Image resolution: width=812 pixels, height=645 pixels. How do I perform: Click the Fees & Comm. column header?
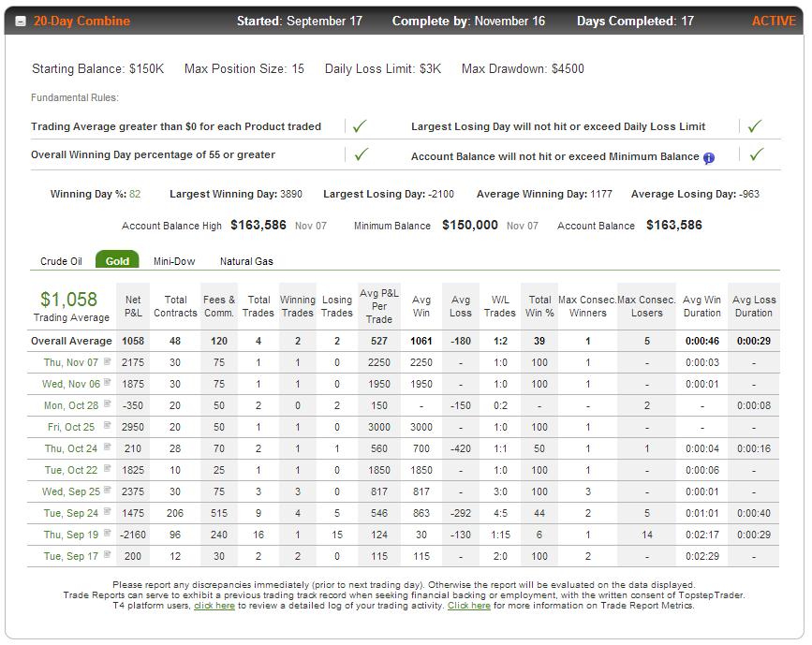219,306
